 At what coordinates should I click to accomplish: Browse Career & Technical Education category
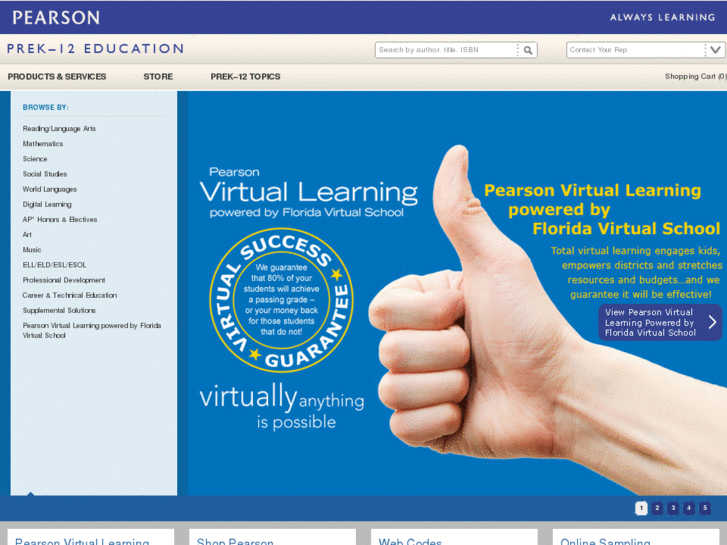[70, 295]
